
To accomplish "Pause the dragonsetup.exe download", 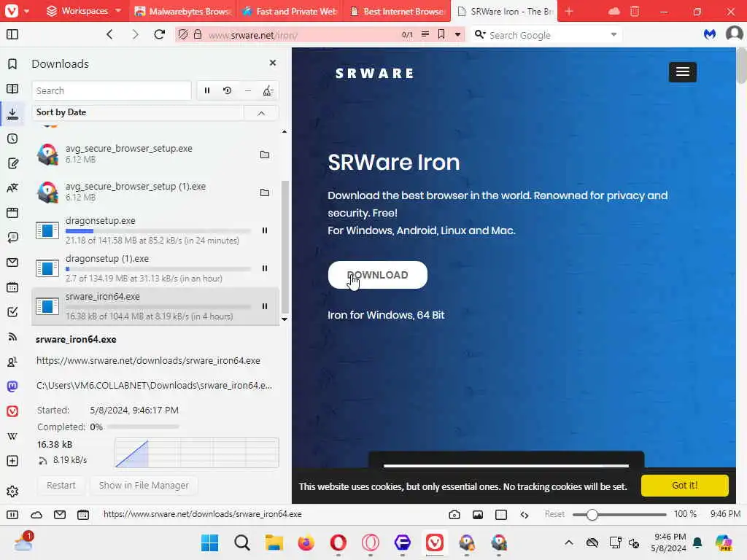I will [265, 230].
